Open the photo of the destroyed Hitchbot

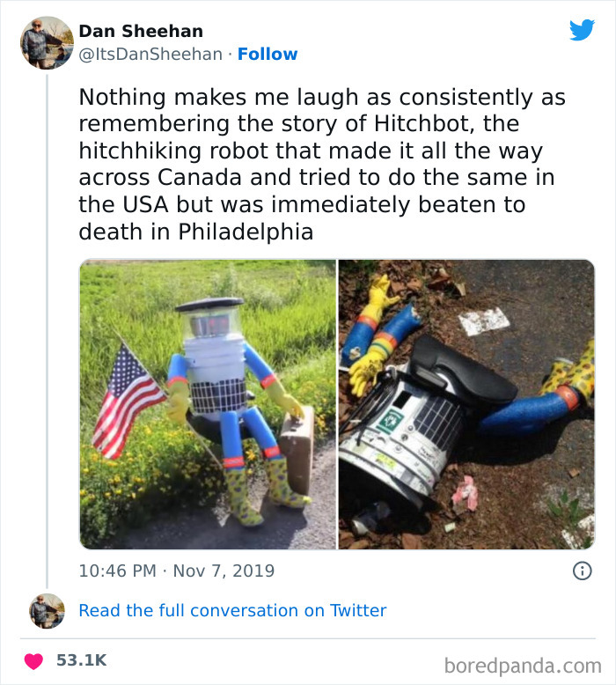[466, 404]
